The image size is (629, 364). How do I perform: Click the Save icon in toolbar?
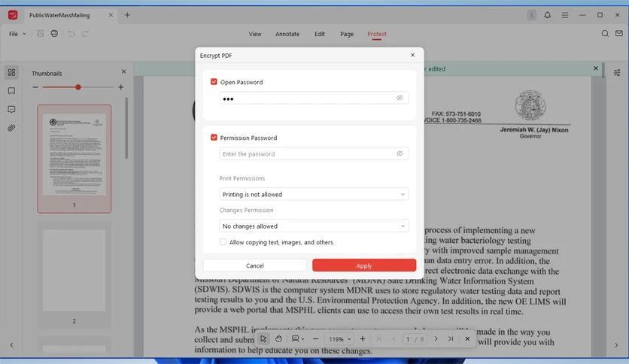click(40, 34)
